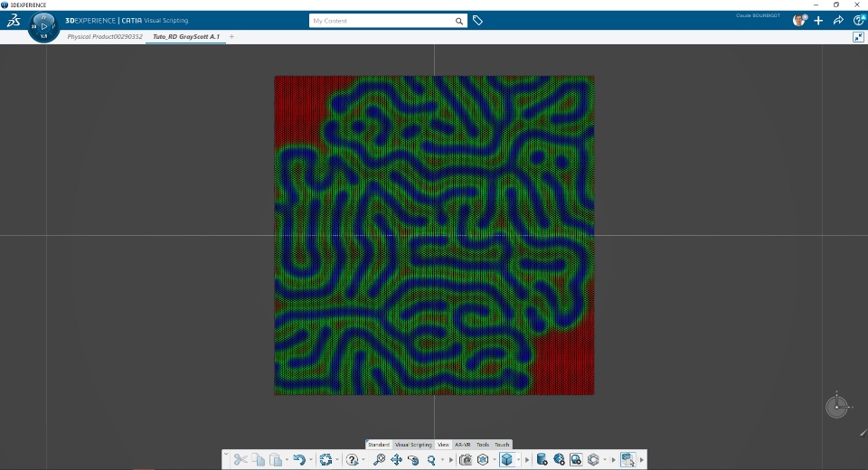Image resolution: width=868 pixels, height=470 pixels.
Task: Expand the Paste options dropdown arrow
Action: tap(287, 460)
